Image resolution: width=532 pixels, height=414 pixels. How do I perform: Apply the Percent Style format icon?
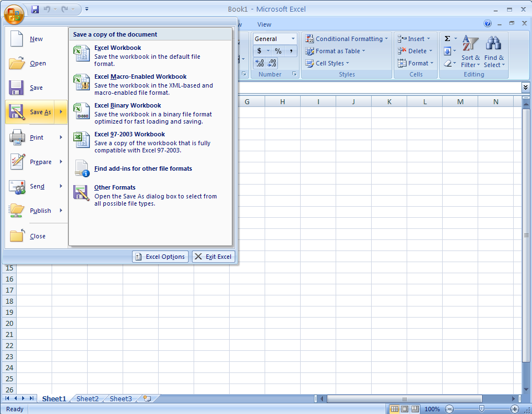click(278, 51)
